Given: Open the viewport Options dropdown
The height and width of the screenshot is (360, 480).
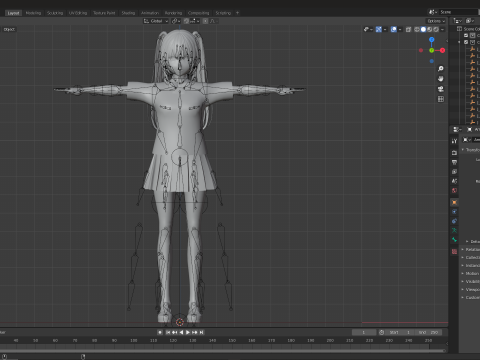Looking at the screenshot, I should tap(436, 21).
